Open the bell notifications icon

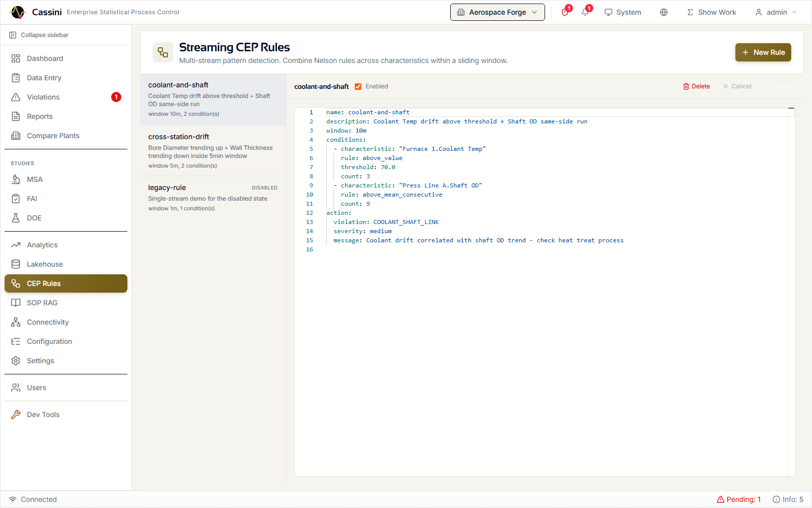(585, 12)
